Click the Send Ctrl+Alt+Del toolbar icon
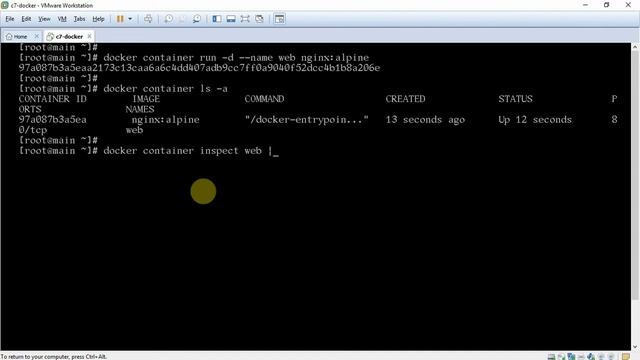This screenshot has width=640, height=360. pos(148,19)
